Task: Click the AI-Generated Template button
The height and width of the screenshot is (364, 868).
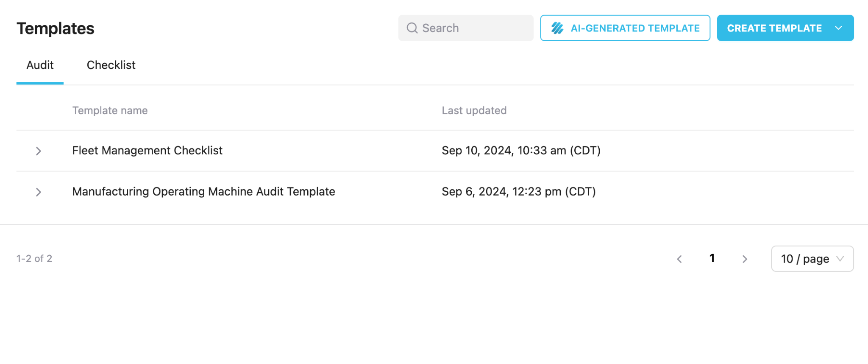Action: (625, 28)
